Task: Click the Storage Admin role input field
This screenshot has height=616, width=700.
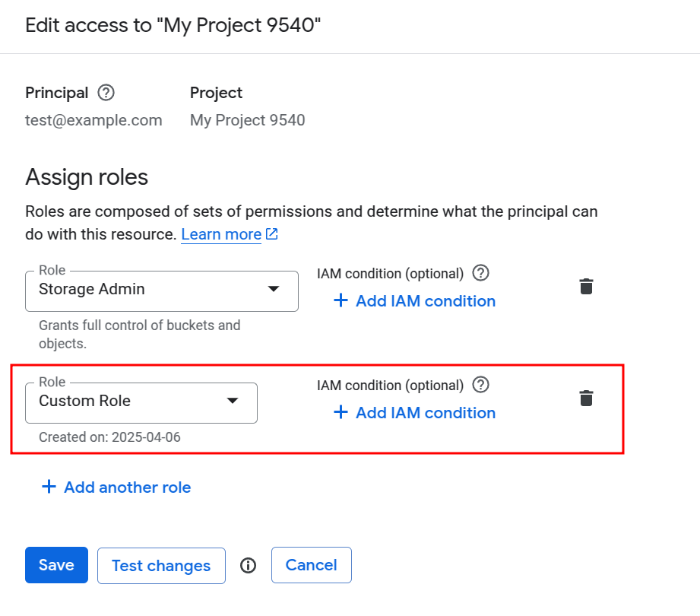Action: [x=137, y=291]
